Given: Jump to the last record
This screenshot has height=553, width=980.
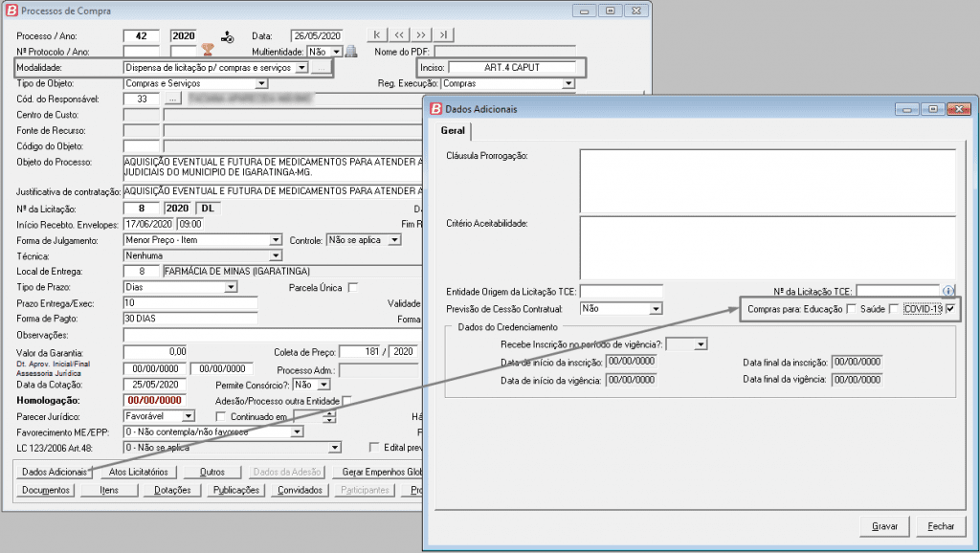Looking at the screenshot, I should pyautogui.click(x=443, y=35).
